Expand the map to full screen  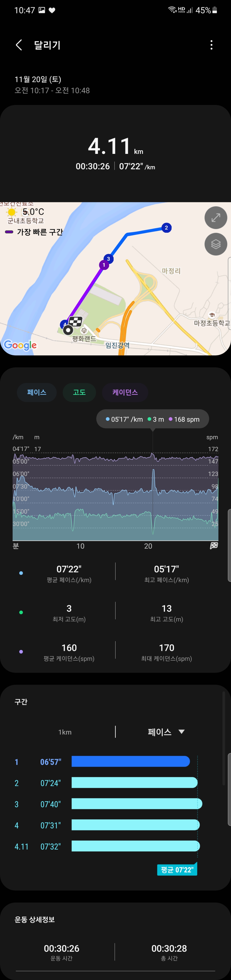(x=216, y=218)
